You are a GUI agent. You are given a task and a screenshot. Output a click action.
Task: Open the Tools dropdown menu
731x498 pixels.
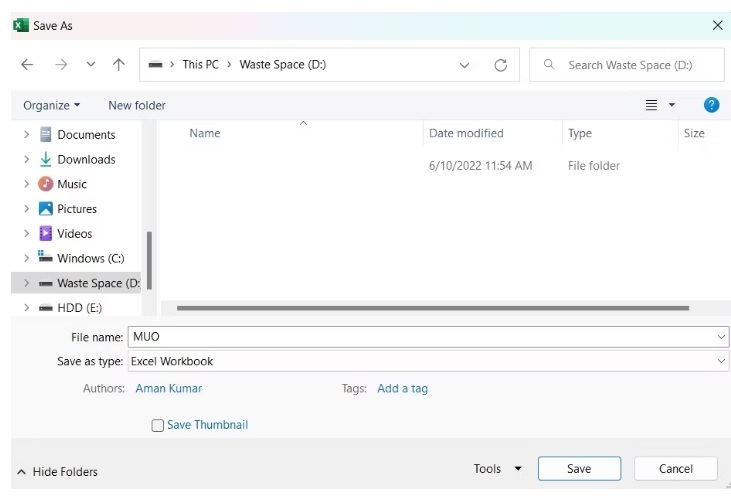[497, 469]
